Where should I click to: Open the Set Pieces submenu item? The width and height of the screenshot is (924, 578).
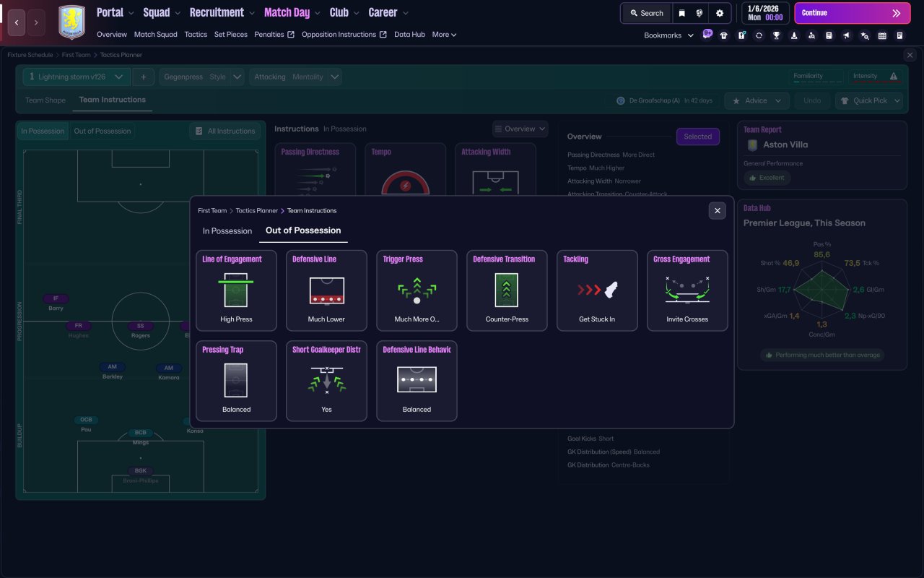(x=231, y=34)
